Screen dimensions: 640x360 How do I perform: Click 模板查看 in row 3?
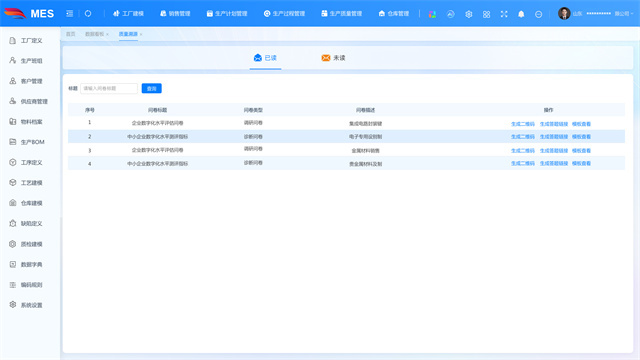pyautogui.click(x=581, y=151)
